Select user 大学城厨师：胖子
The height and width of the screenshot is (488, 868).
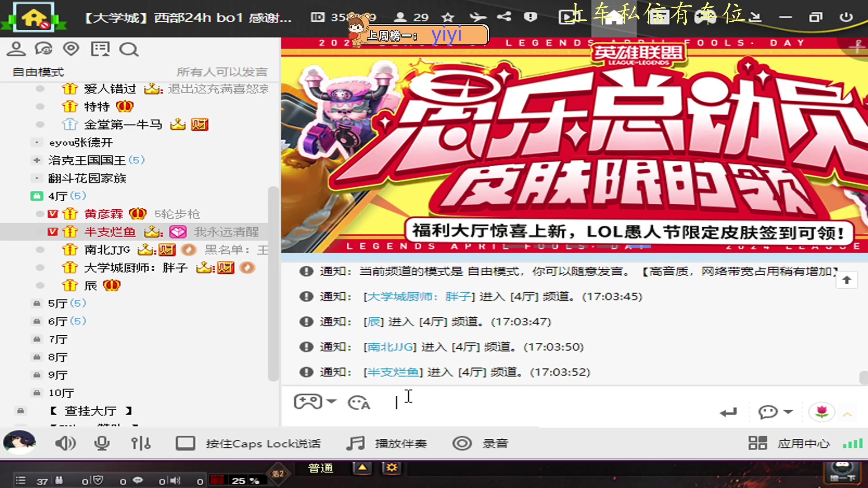click(136, 267)
